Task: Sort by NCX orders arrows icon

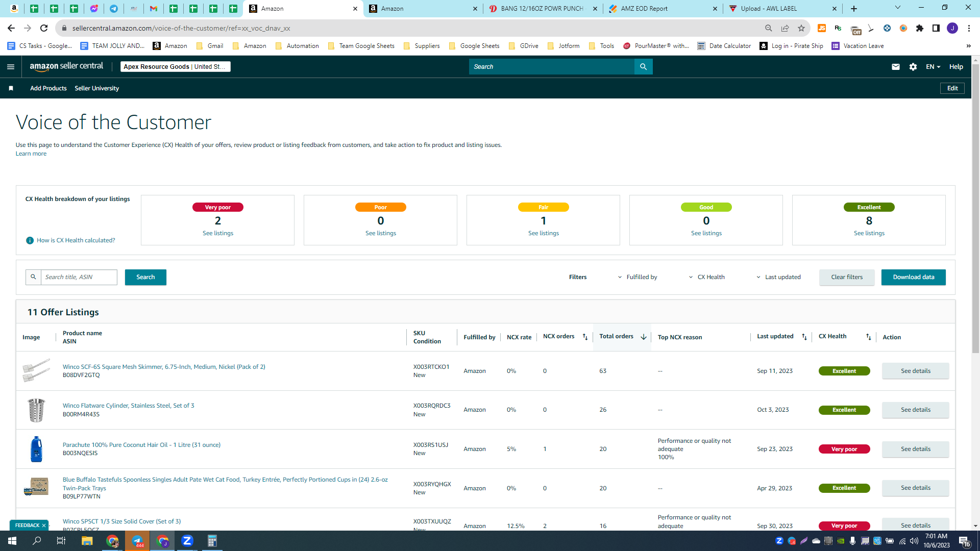Action: 585,337
